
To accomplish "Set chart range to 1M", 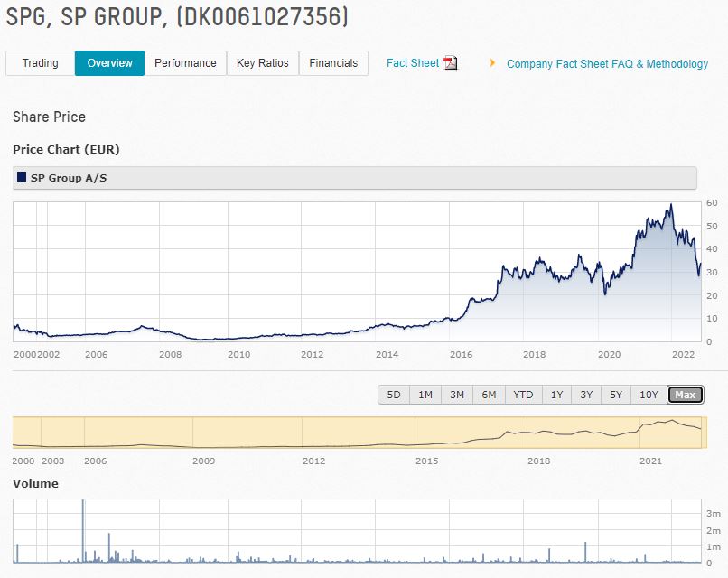I will [x=425, y=395].
